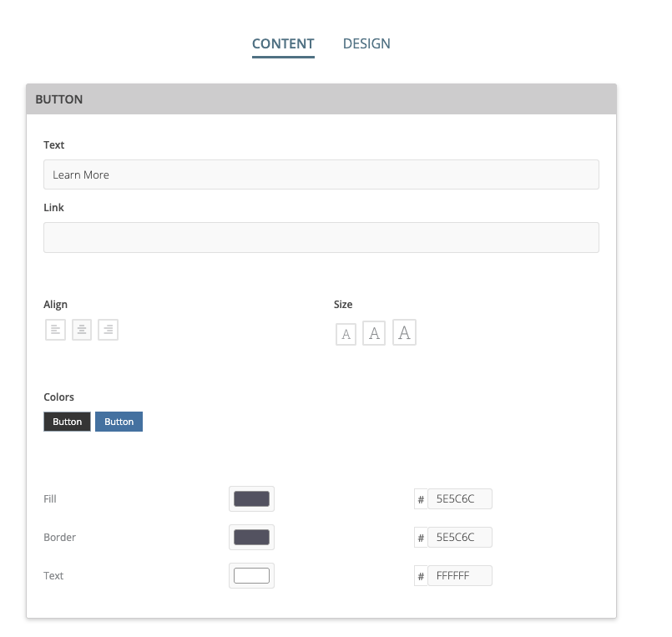672x637 pixels.
Task: Edit the Fill hex code field
Action: coord(459,499)
